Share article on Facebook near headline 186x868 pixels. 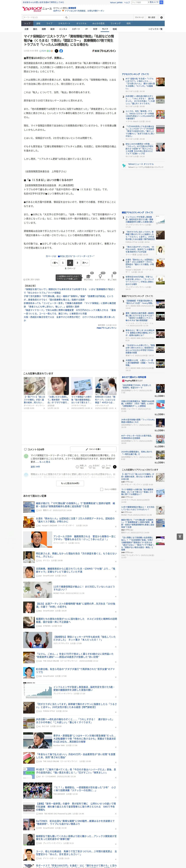point(61,51)
